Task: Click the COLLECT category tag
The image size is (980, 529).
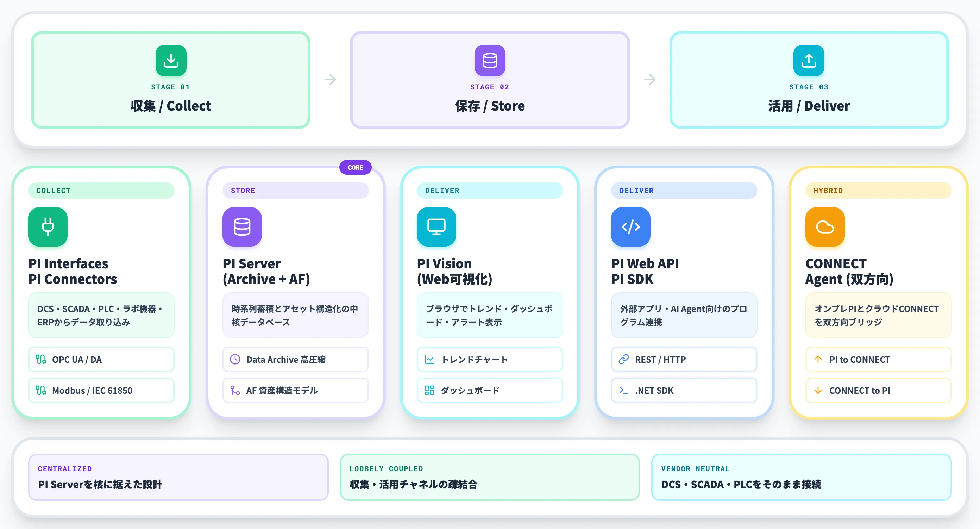Action: point(101,190)
